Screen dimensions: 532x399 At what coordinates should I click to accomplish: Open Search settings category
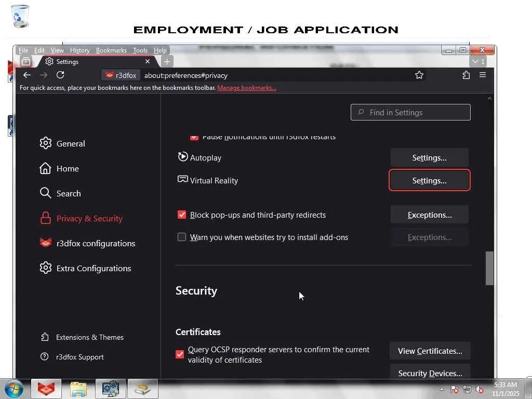coord(60,193)
